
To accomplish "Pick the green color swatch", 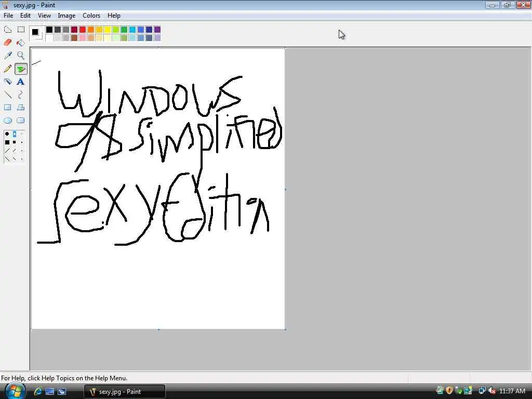I will [124, 30].
